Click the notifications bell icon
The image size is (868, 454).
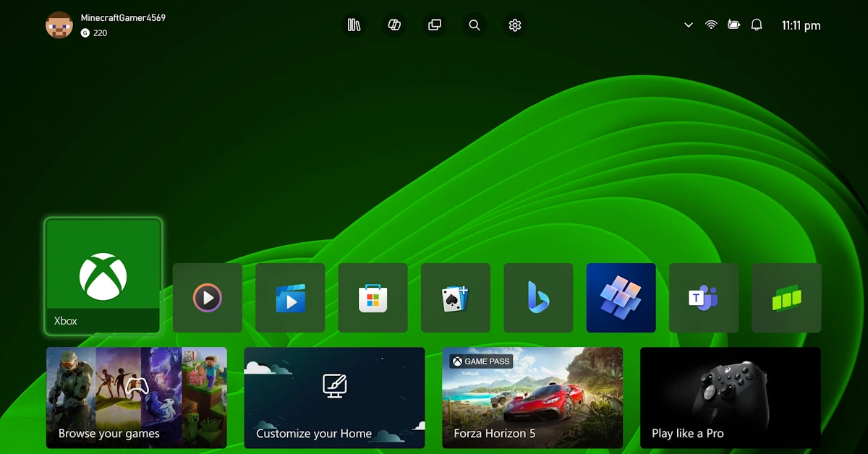point(757,25)
